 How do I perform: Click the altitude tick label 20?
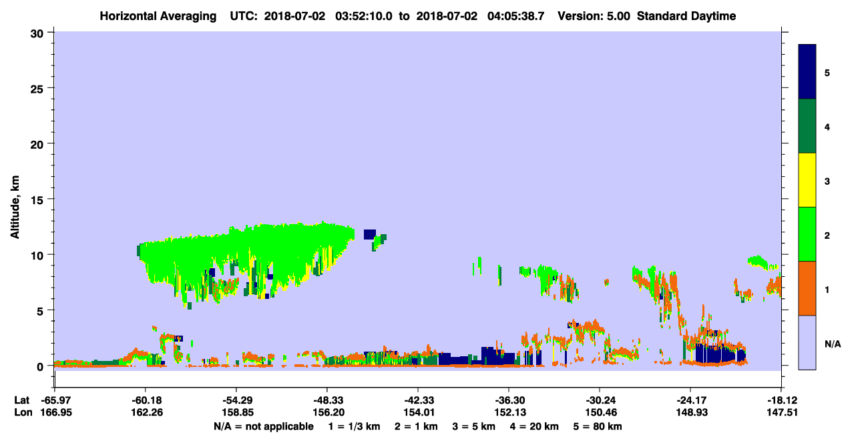tap(39, 143)
